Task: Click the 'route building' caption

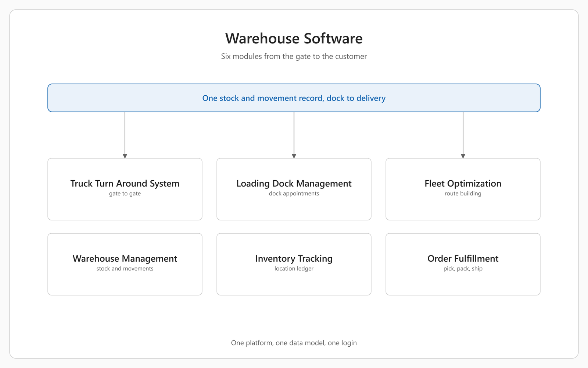Action: click(x=463, y=194)
